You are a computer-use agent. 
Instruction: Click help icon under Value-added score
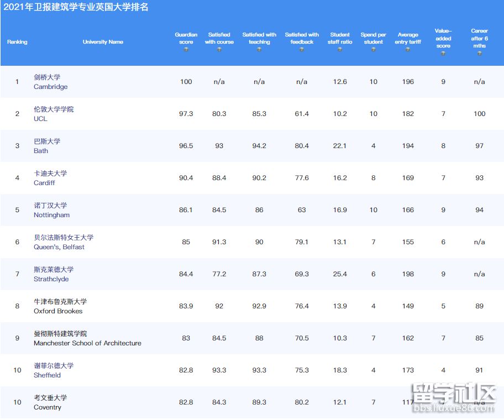tap(443, 54)
